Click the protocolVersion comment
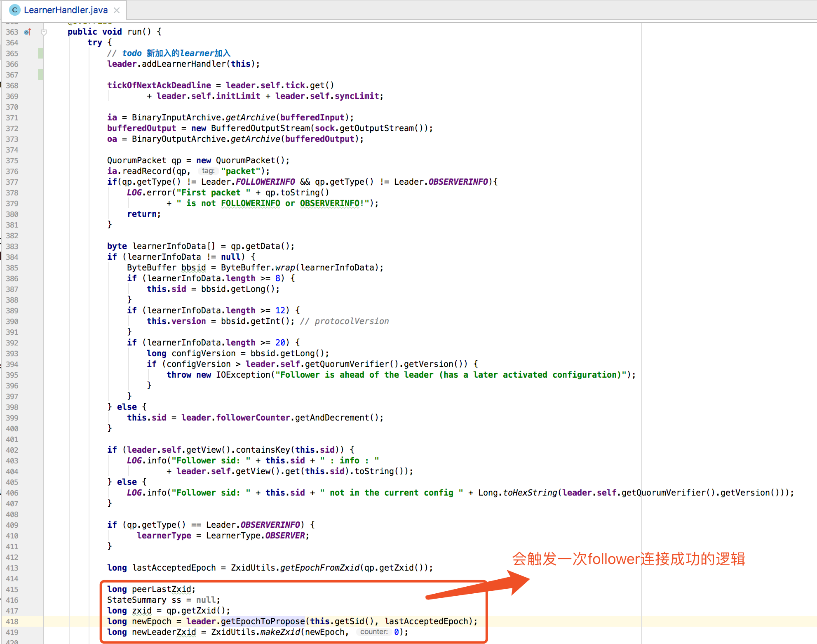Viewport: 817px width, 644px height. (345, 321)
